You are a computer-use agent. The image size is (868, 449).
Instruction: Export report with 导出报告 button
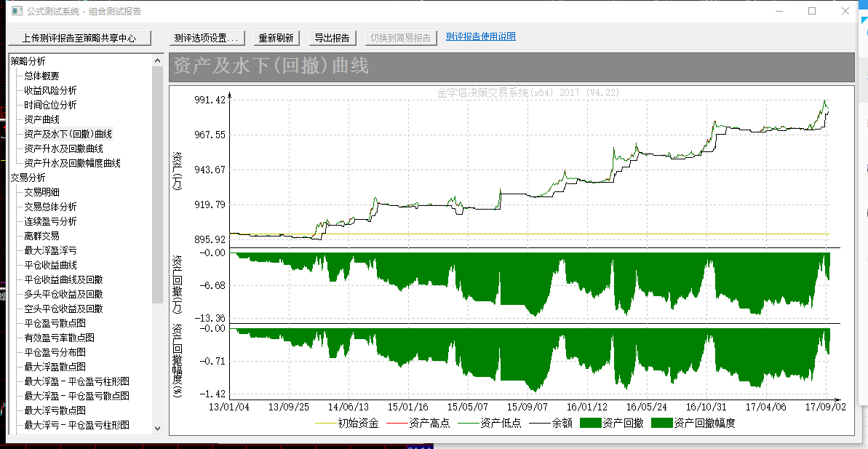tap(331, 38)
